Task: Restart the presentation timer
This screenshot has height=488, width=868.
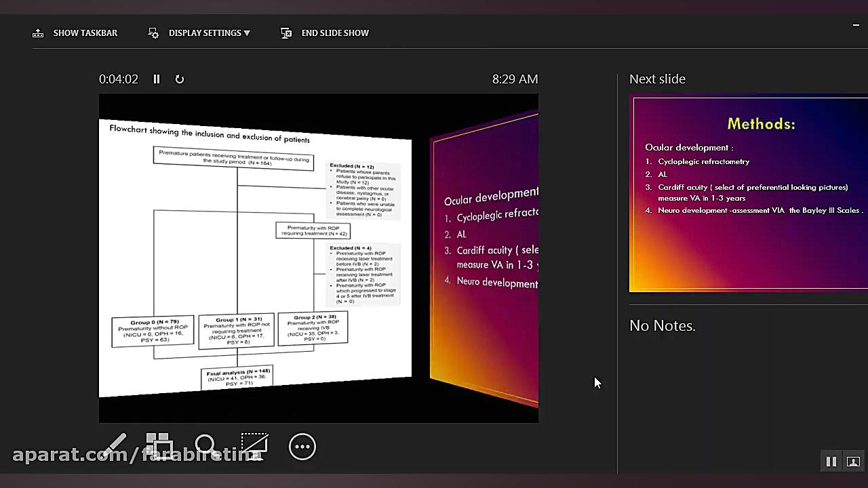Action: coord(180,79)
